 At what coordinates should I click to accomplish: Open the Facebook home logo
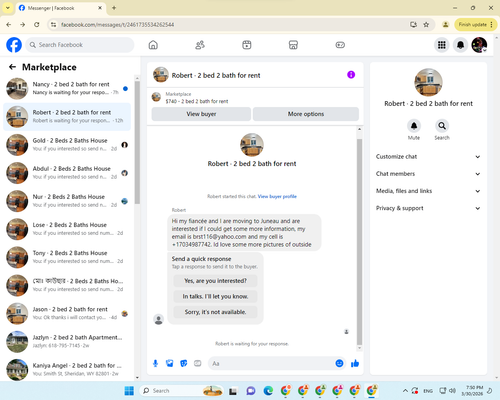14,45
